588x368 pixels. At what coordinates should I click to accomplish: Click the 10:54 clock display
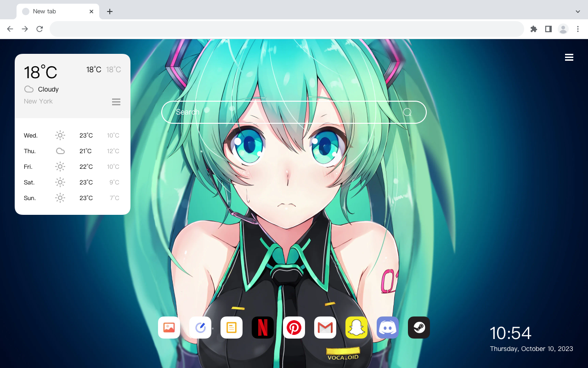[x=510, y=333]
